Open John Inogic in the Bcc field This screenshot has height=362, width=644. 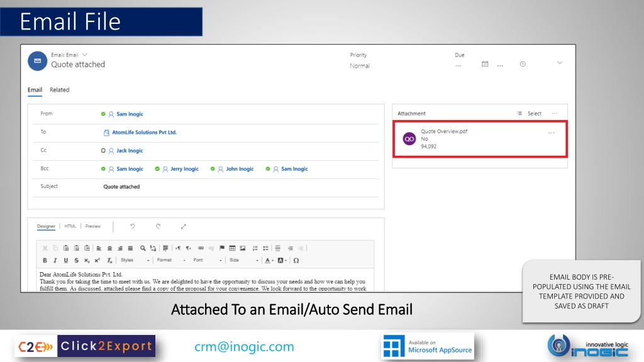coord(240,168)
